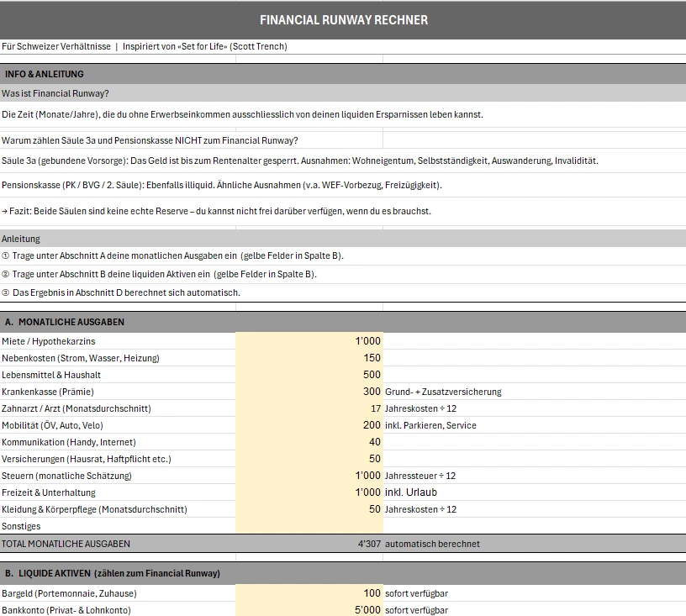Select the 'Anleitung' subheading row

click(x=343, y=239)
